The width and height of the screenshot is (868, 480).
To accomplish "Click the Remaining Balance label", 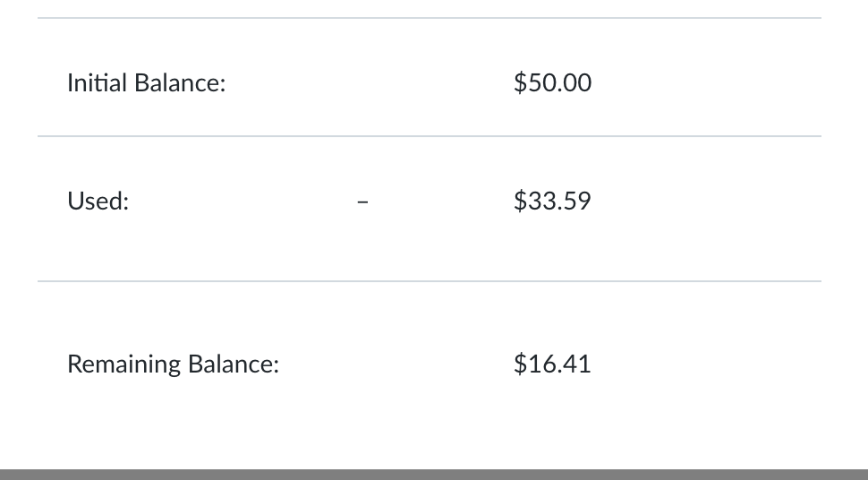I will [174, 364].
